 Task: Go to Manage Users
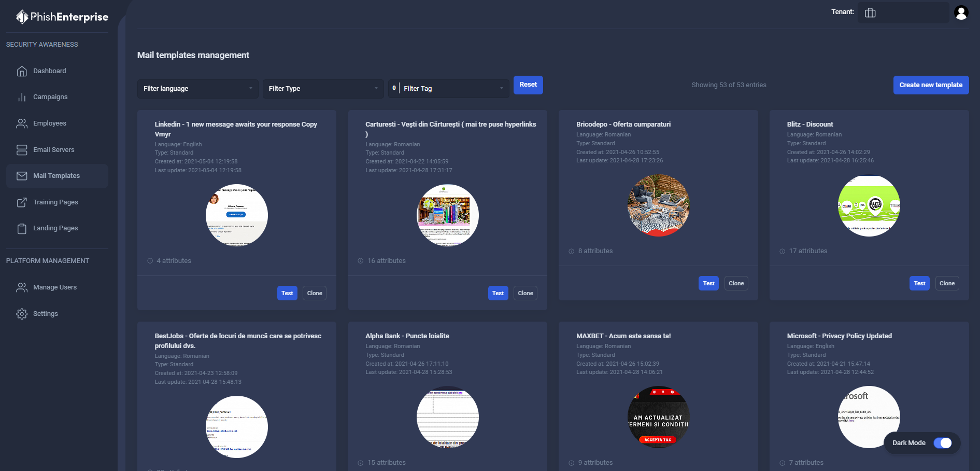coord(57,287)
